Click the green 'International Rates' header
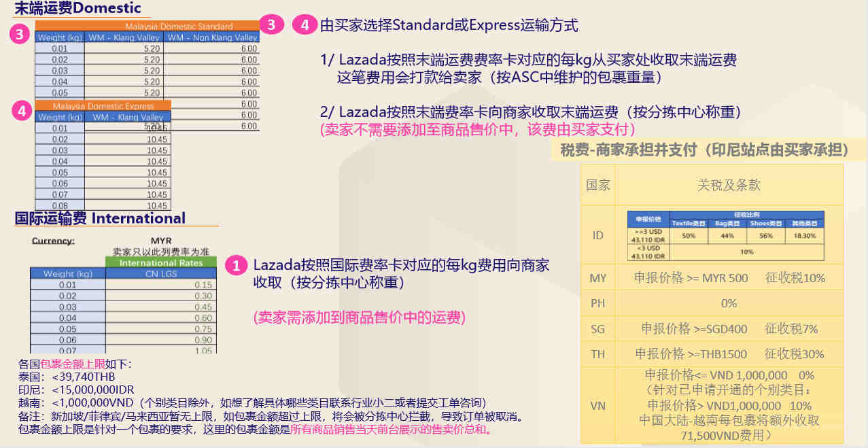This screenshot has width=868, height=448. point(161,262)
